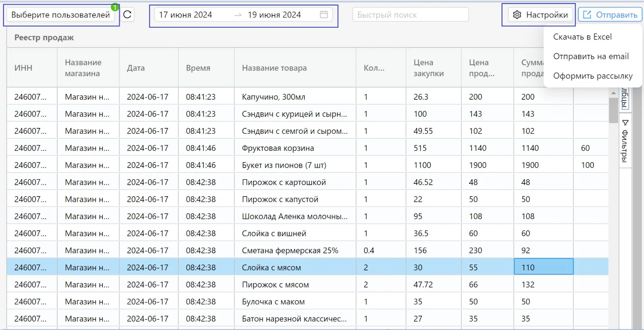644x330 pixels.
Task: Select the Пирожок с картошкой cell
Action: [x=295, y=182]
